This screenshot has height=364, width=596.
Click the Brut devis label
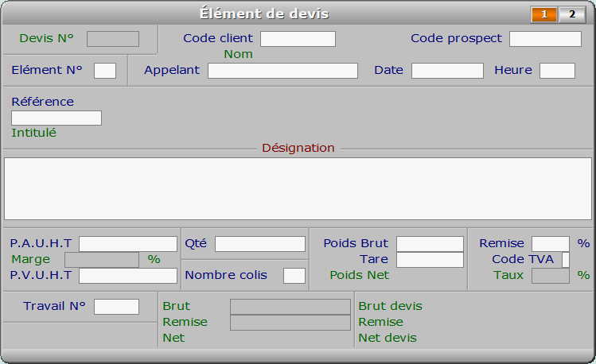point(391,306)
